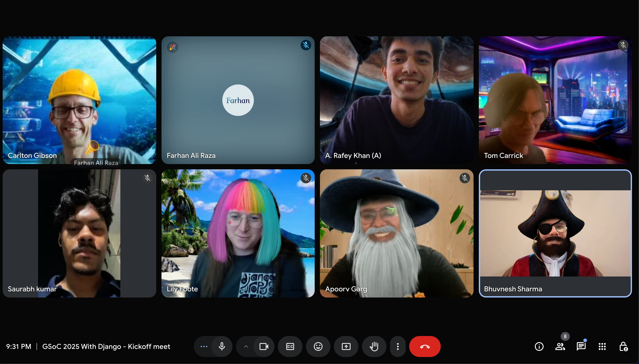639x364 pixels.
Task: Open the chat with everyone panel
Action: (x=581, y=346)
